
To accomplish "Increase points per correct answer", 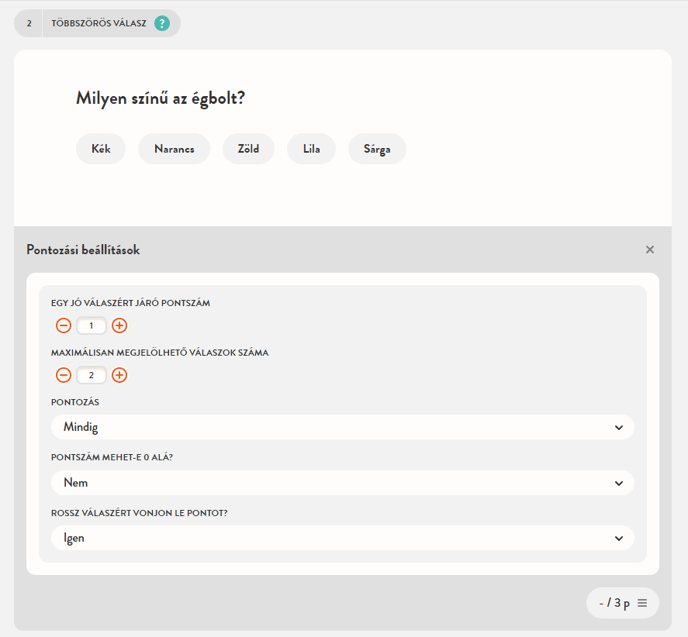I will [119, 325].
